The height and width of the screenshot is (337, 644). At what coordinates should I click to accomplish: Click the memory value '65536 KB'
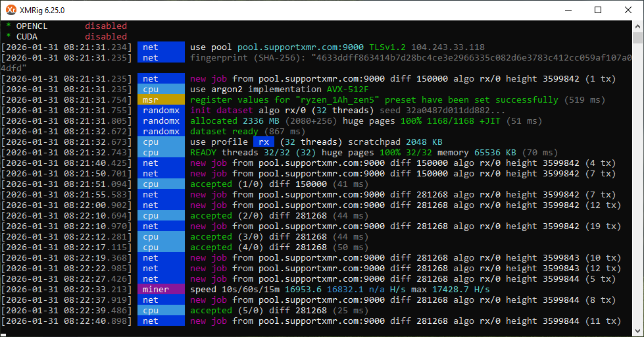coord(495,153)
